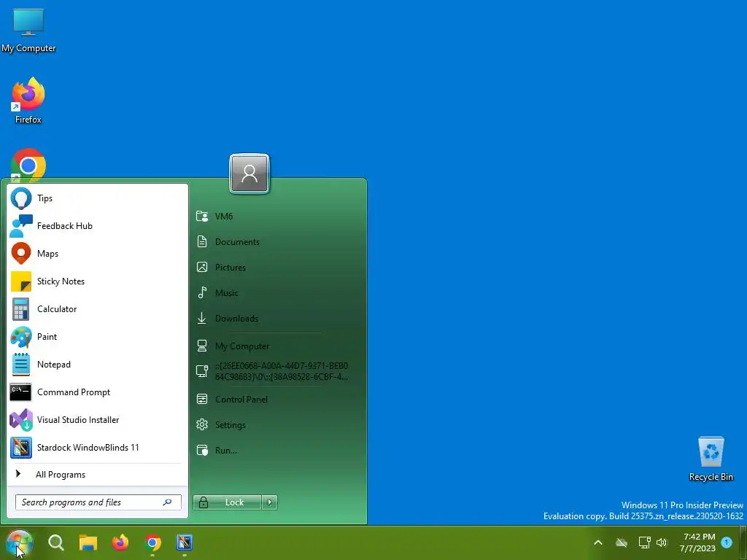Click the magnifier icon in Start search box
747x560 pixels.
coord(167,502)
